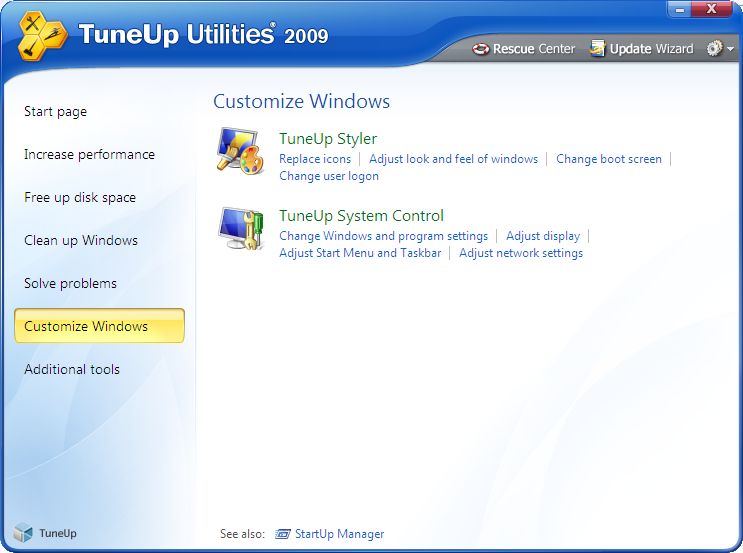Click Replace icons link
The height and width of the screenshot is (553, 743).
pyautogui.click(x=315, y=159)
